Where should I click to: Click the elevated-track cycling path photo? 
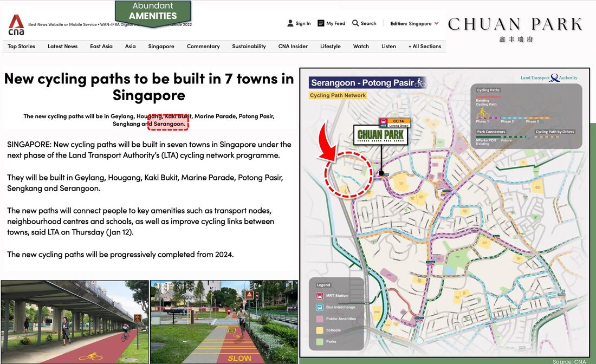click(75, 322)
